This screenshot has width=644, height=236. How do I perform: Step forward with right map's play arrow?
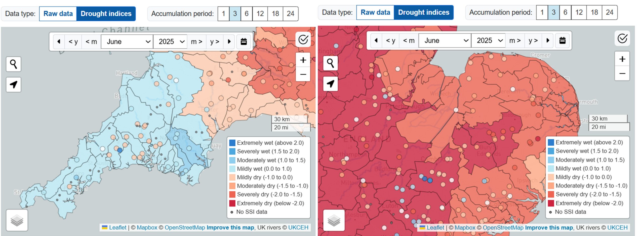click(x=548, y=40)
